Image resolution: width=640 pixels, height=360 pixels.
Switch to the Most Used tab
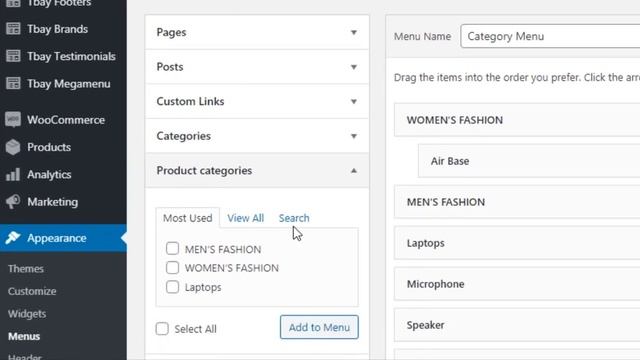[188, 218]
